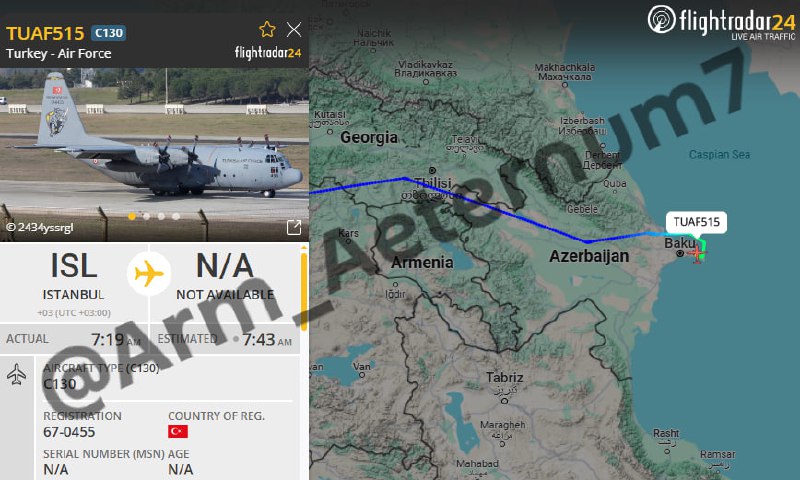Click the red aircraft marker near Baku
This screenshot has height=480, width=800.
click(x=696, y=253)
